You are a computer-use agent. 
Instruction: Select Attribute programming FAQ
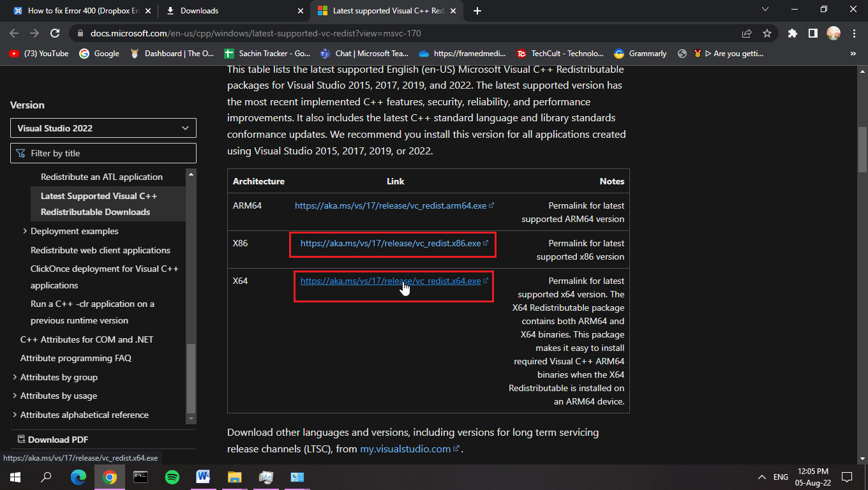(x=76, y=358)
